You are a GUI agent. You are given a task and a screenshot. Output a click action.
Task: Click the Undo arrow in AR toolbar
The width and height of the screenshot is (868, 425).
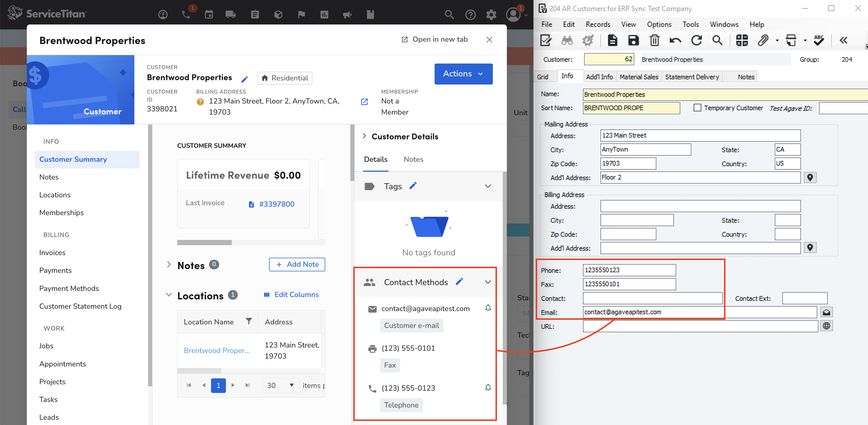(x=675, y=41)
